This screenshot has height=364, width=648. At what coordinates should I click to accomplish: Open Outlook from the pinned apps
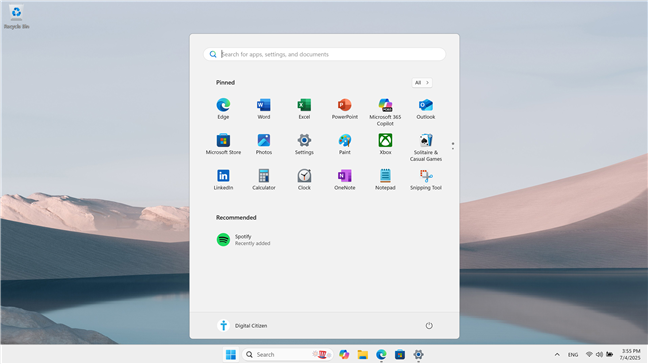tap(426, 109)
